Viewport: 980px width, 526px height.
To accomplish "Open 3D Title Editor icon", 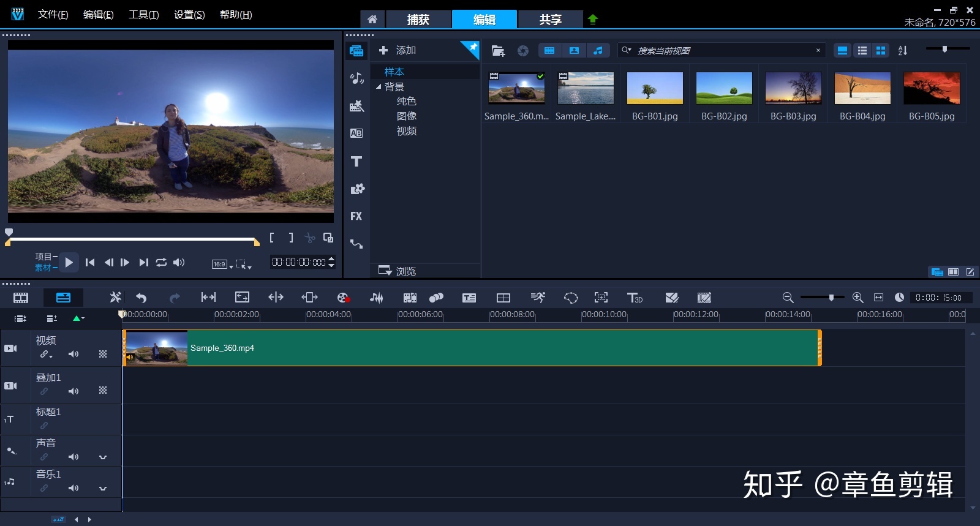I will (635, 298).
